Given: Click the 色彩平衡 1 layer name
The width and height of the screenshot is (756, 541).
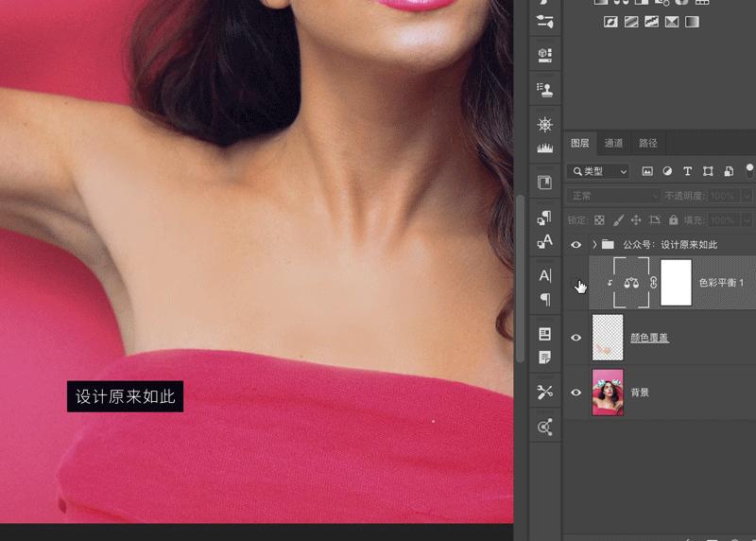Looking at the screenshot, I should pyautogui.click(x=720, y=283).
